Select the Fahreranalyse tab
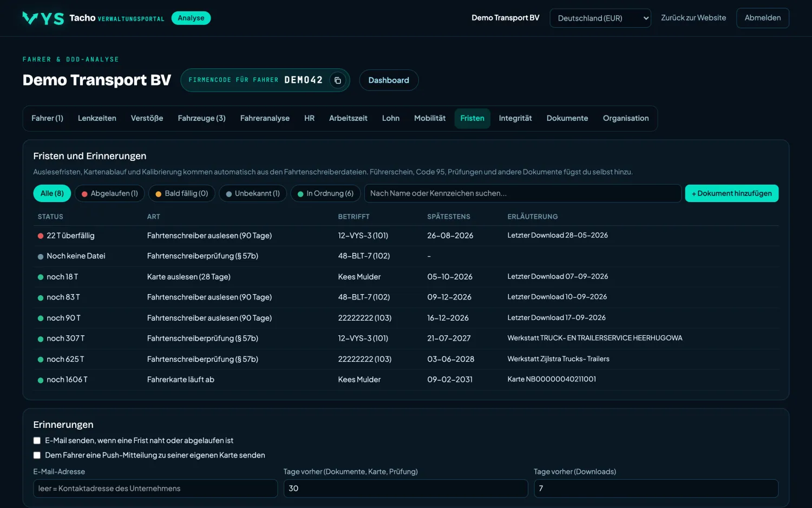812x508 pixels. (265, 118)
